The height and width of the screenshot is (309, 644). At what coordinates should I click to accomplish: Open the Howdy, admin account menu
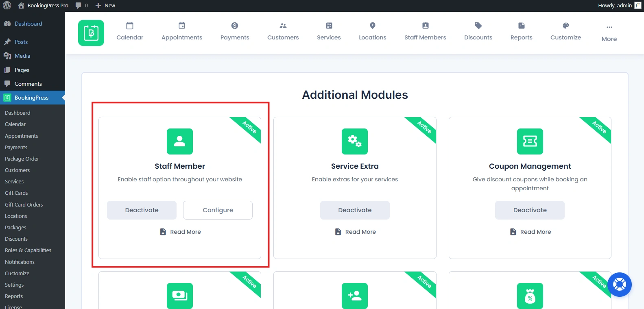pos(619,5)
